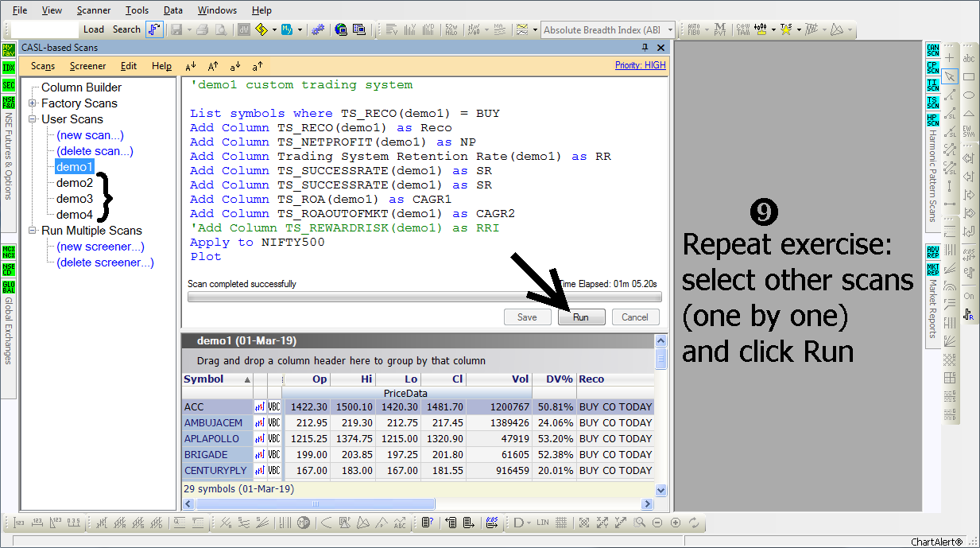Open the Scans menu in the CASL panel
The height and width of the screenshot is (548, 980).
pos(43,66)
